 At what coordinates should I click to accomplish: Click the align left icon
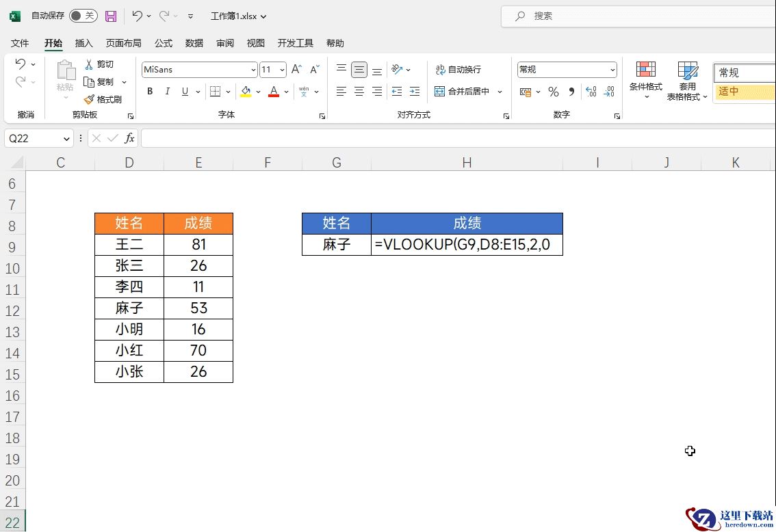click(341, 92)
